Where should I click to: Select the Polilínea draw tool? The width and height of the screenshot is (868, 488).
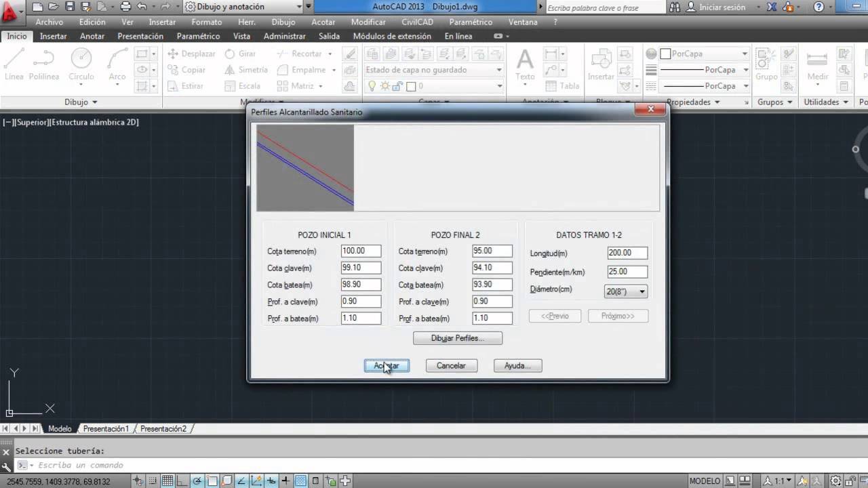pyautogui.click(x=44, y=65)
